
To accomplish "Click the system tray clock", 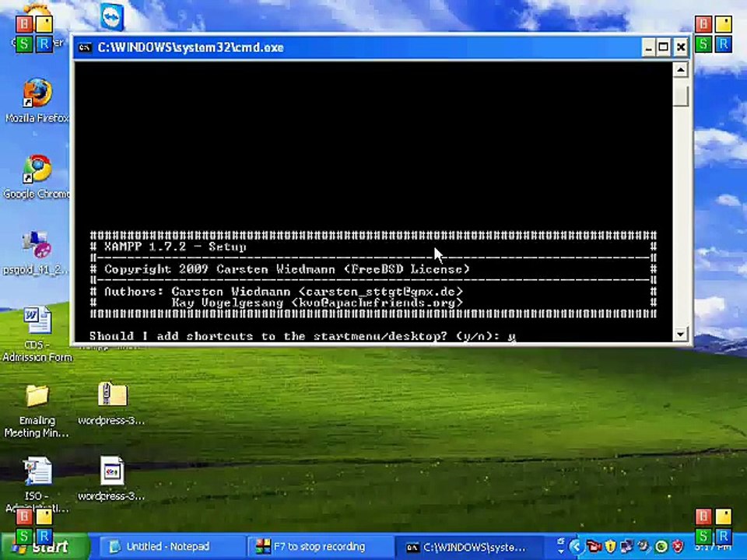I will pos(714,548).
